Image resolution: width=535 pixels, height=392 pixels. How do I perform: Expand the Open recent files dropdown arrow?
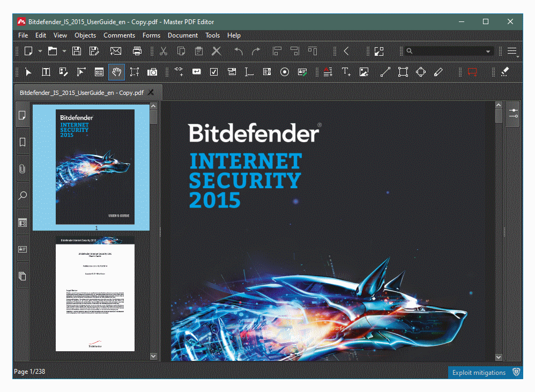coord(64,51)
